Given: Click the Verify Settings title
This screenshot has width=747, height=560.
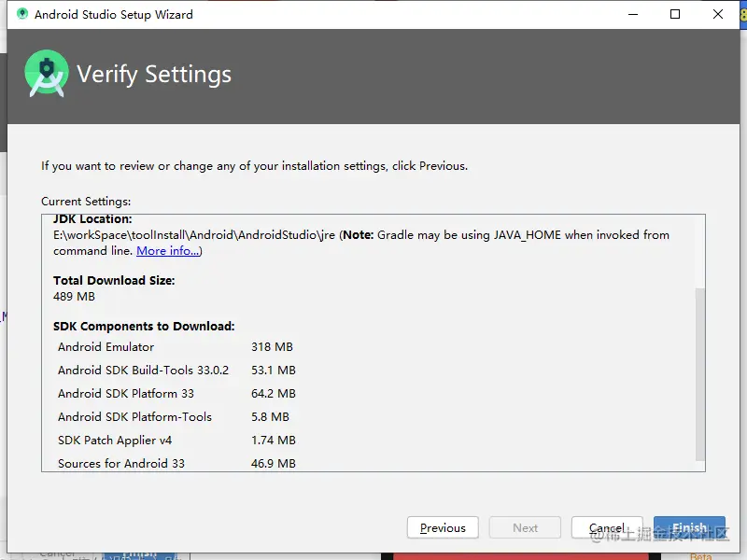Looking at the screenshot, I should coord(154,75).
